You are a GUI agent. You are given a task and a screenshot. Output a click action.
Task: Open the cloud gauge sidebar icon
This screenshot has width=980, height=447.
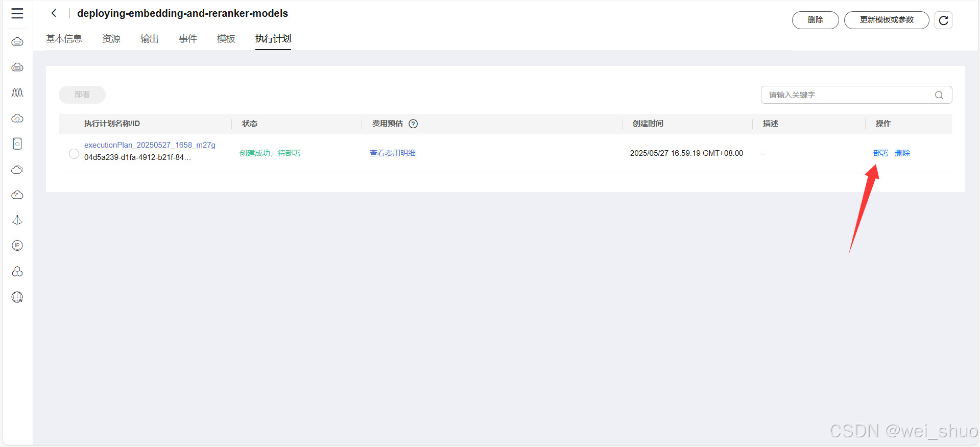17,195
